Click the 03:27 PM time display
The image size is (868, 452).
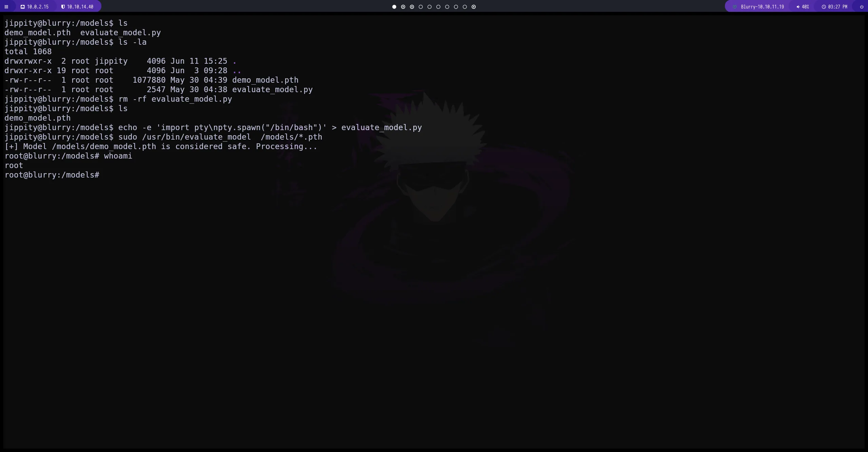pos(837,7)
